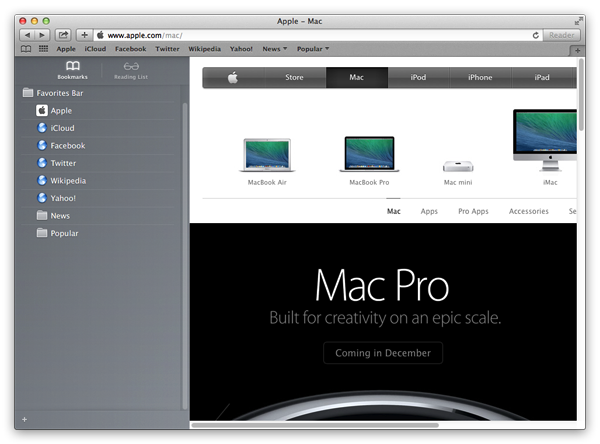This screenshot has width=600, height=444.
Task: Click the Facebook globe icon in sidebar
Action: tap(42, 145)
